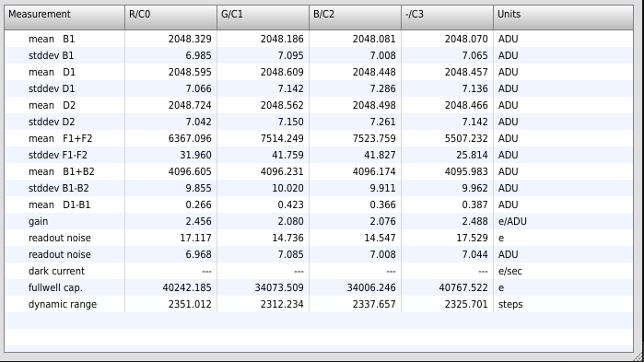Screen dimensions: 644x362
Task: Select the 'gain' row label
Action: [38, 222]
